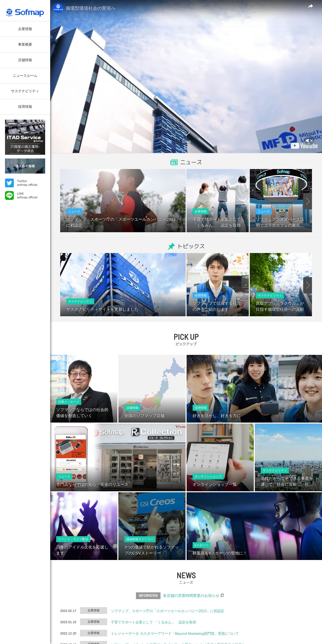The width and height of the screenshot is (322, 644).
Task: Open the スポーツエールカンパニー2023 news card
Action: coord(123,201)
